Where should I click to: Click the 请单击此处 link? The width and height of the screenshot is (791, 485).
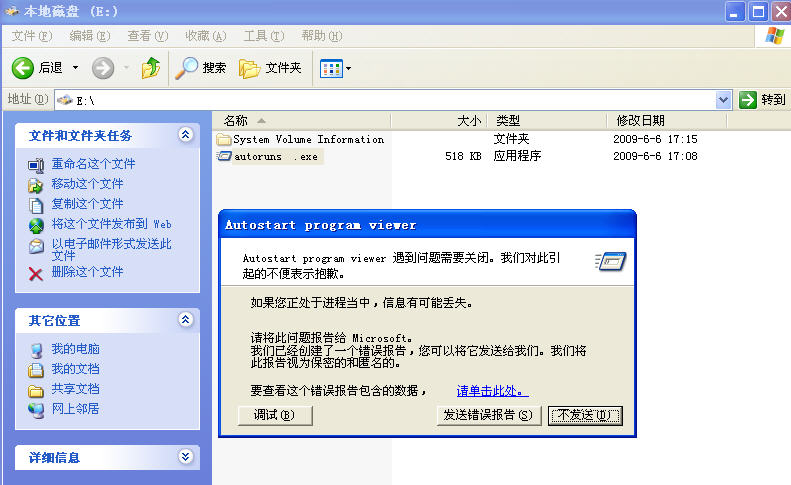[x=492, y=391]
